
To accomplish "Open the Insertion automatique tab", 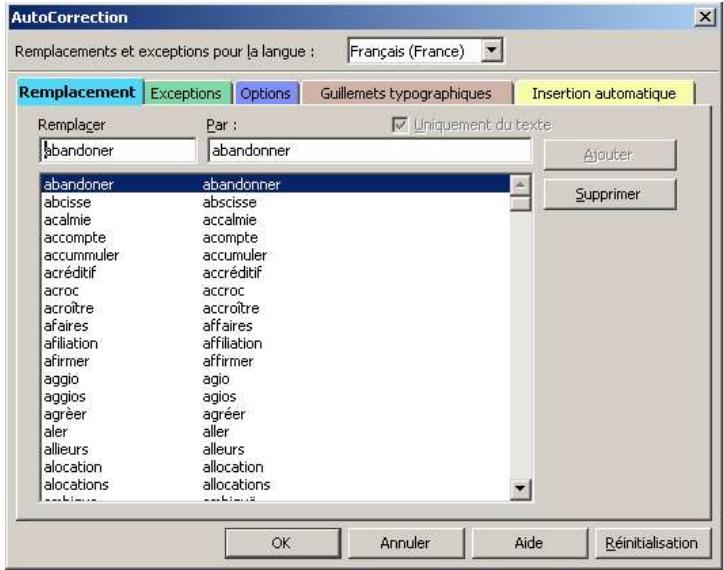I will click(604, 94).
